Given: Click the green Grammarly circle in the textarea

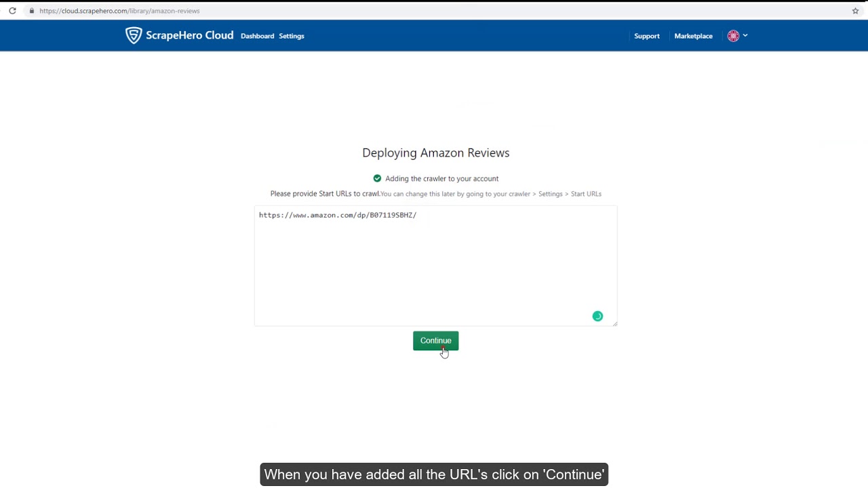Looking at the screenshot, I should pyautogui.click(x=597, y=316).
